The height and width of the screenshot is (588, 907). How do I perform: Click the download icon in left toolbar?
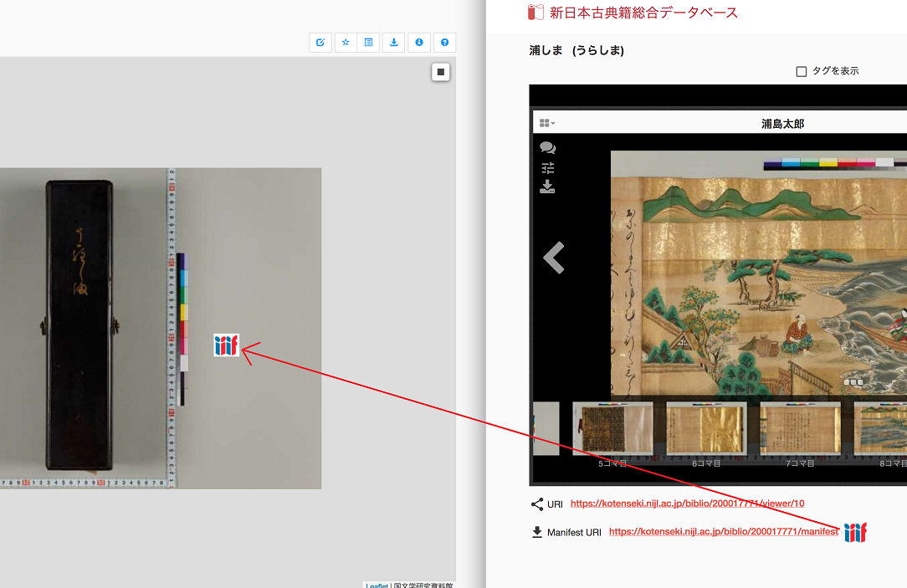(394, 42)
